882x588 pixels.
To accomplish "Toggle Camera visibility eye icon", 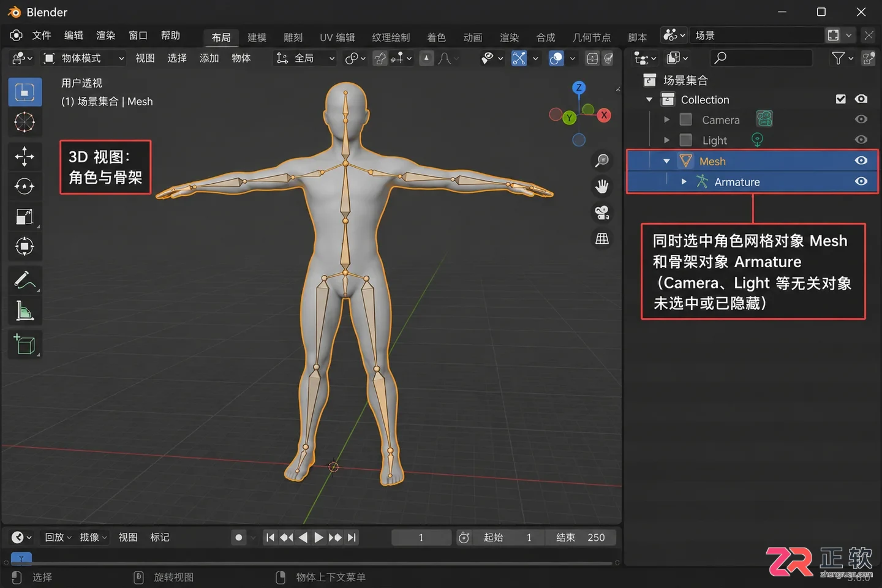I will [x=861, y=119].
